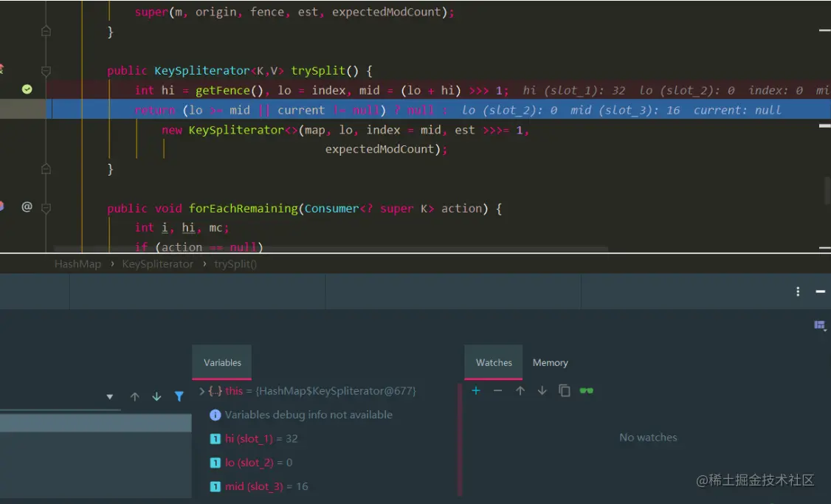831x504 pixels.
Task: Click the @ annotation gutter icon
Action: click(27, 207)
